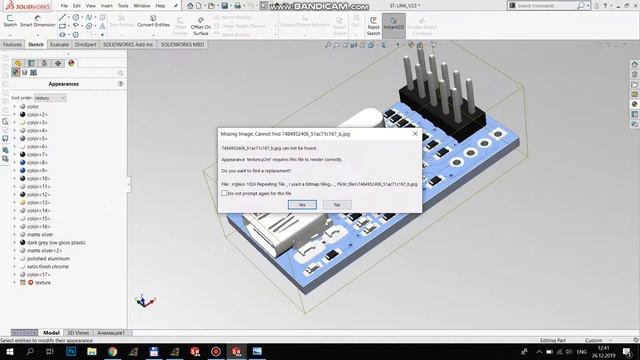
Task: Open the Help menu
Action: (x=160, y=6)
